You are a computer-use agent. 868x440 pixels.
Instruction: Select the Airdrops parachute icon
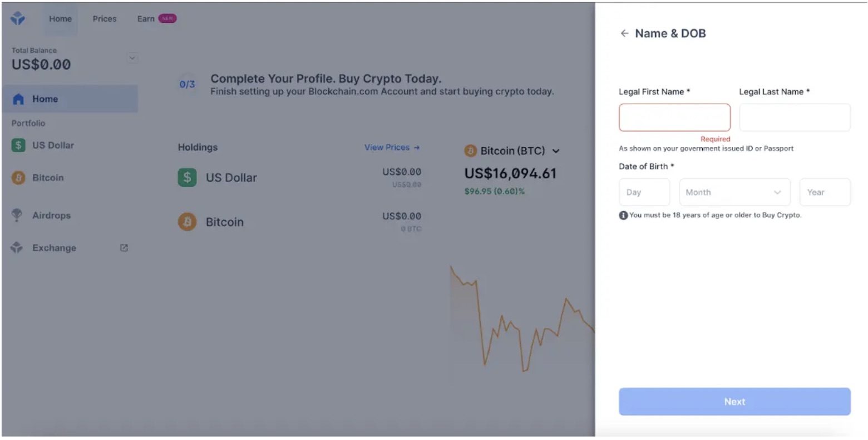17,215
